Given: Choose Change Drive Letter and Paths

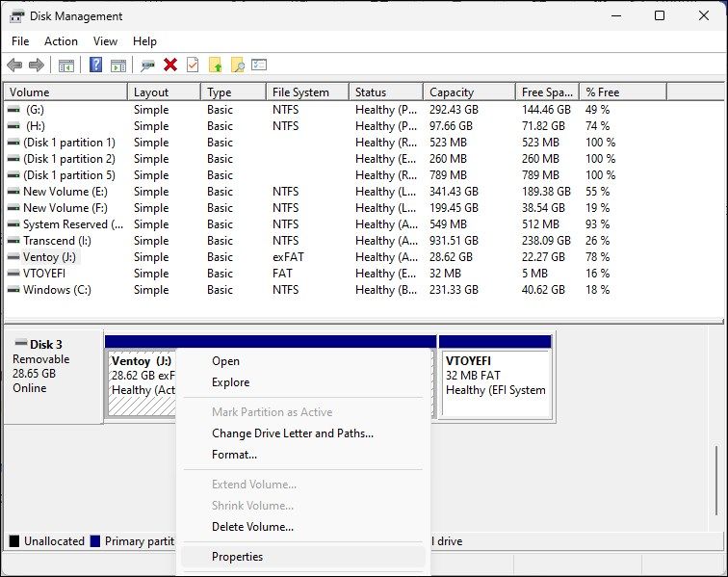Looking at the screenshot, I should click(x=292, y=433).
